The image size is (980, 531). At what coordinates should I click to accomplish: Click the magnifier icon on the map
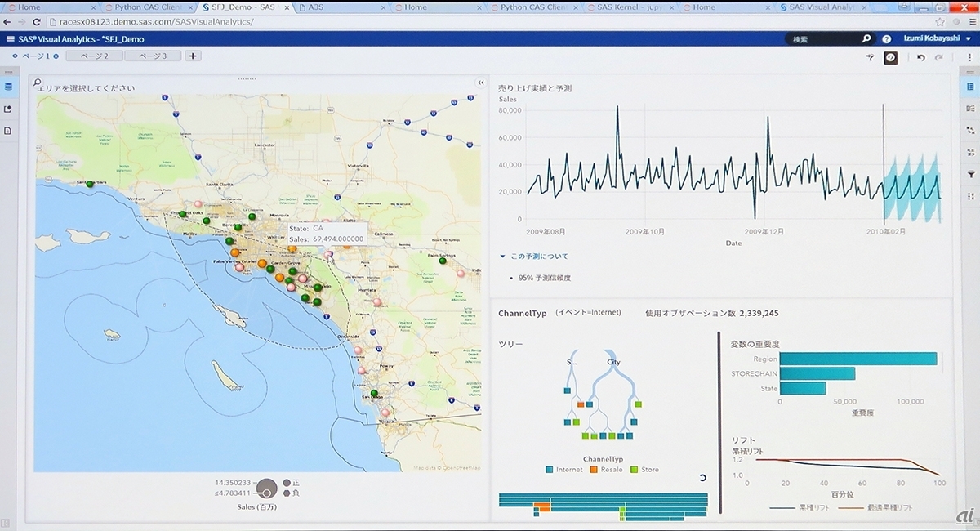click(x=38, y=83)
